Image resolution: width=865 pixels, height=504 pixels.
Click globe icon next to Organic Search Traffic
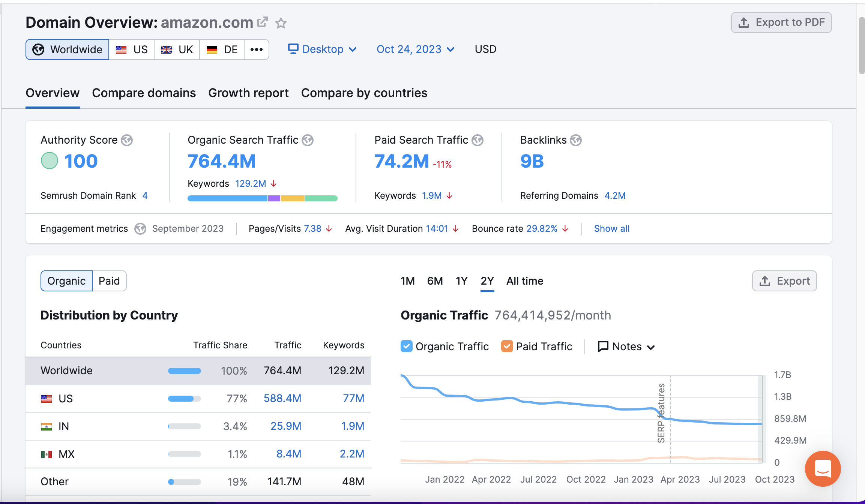[308, 140]
